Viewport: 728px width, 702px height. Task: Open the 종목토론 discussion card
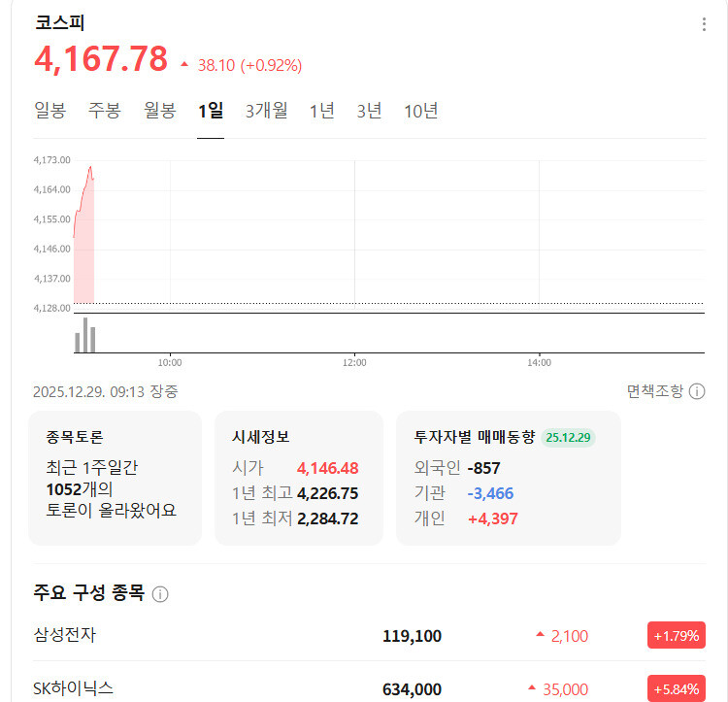click(x=115, y=478)
